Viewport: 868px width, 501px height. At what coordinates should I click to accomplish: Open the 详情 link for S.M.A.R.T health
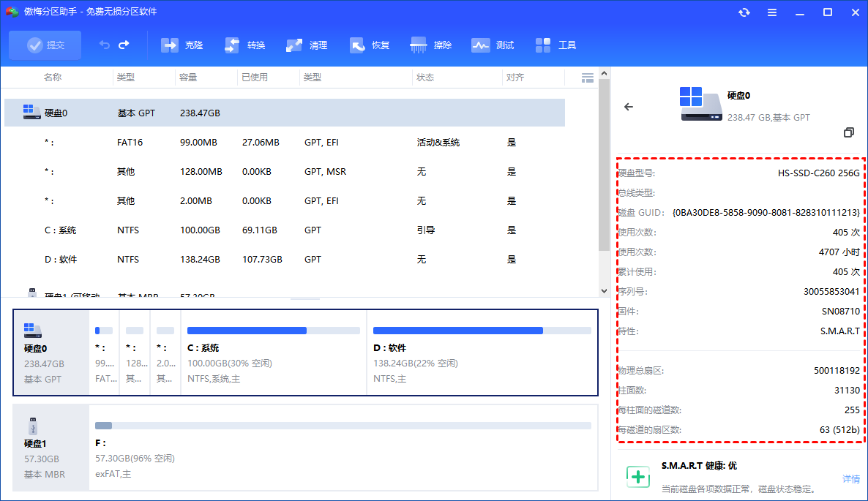(851, 479)
